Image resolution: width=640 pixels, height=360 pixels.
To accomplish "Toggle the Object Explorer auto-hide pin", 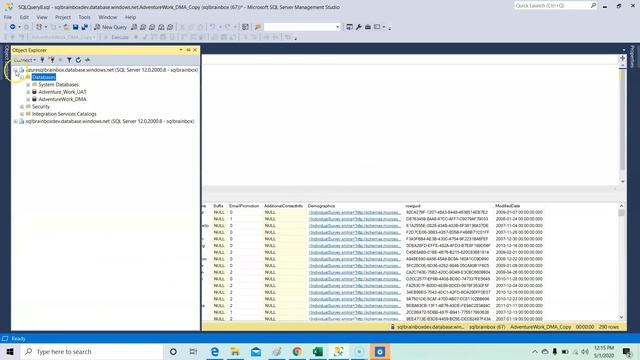I will click(x=188, y=50).
